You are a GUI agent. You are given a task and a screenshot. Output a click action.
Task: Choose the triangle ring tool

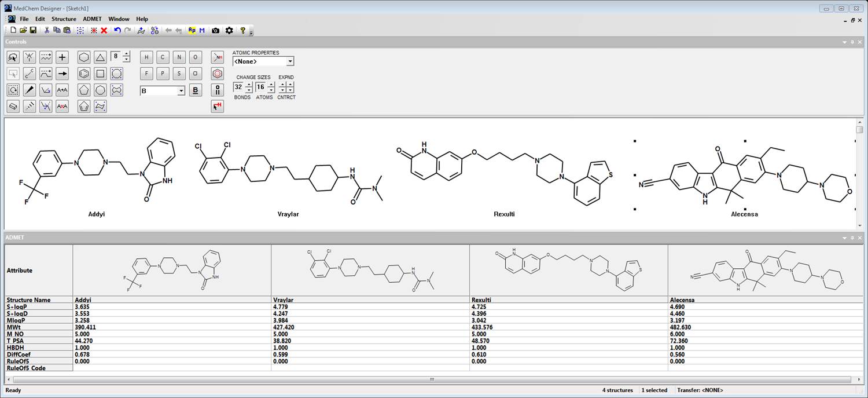(x=100, y=57)
